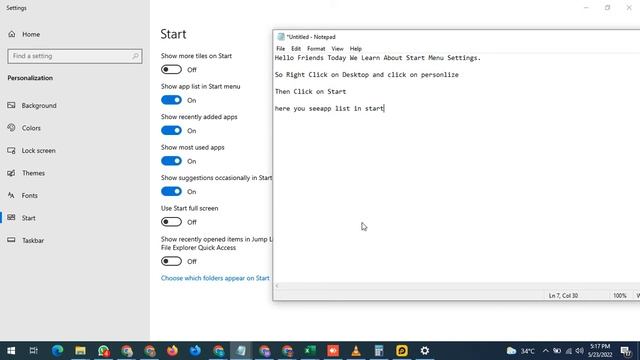Click '100%' zoom level in Notepad status bar

point(620,296)
